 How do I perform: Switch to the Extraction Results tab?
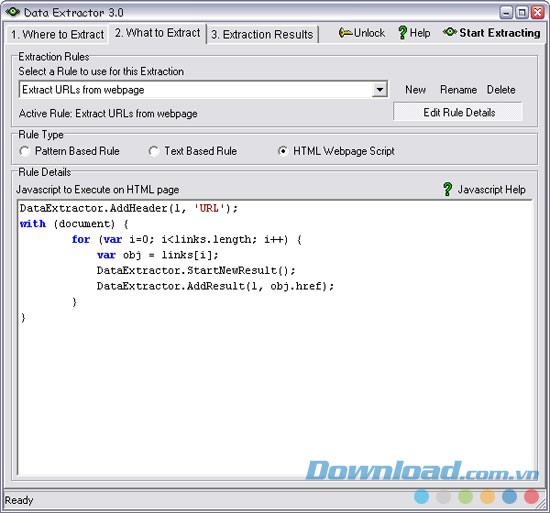(262, 34)
